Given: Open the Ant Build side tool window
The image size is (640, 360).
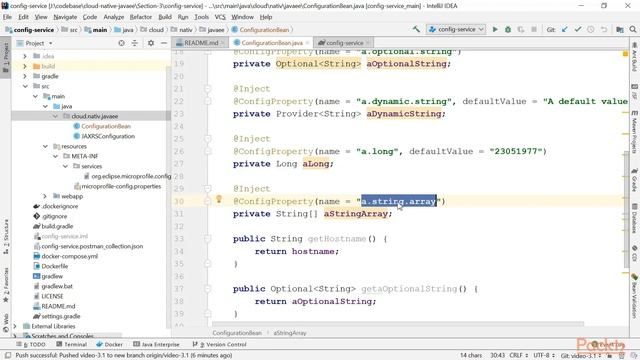Looking at the screenshot, I should point(635,57).
